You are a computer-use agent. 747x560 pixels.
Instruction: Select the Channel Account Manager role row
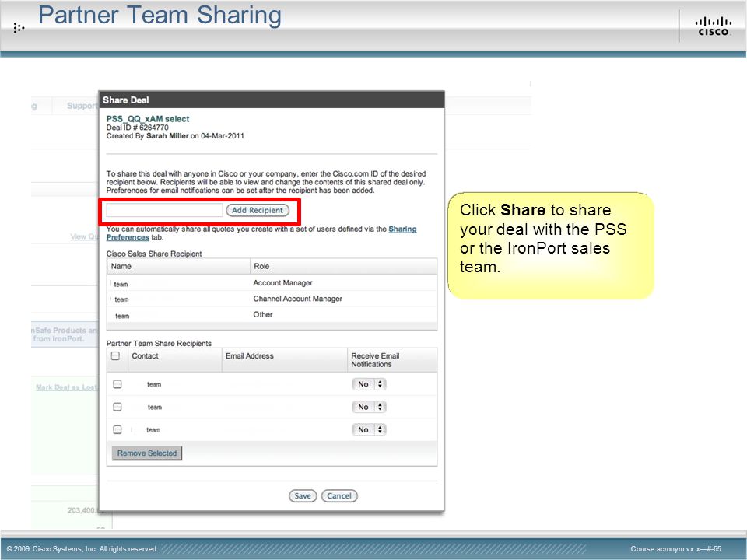pos(272,299)
